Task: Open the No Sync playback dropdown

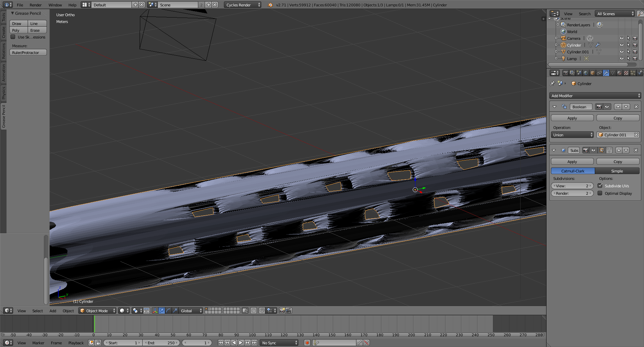Action: tap(279, 343)
